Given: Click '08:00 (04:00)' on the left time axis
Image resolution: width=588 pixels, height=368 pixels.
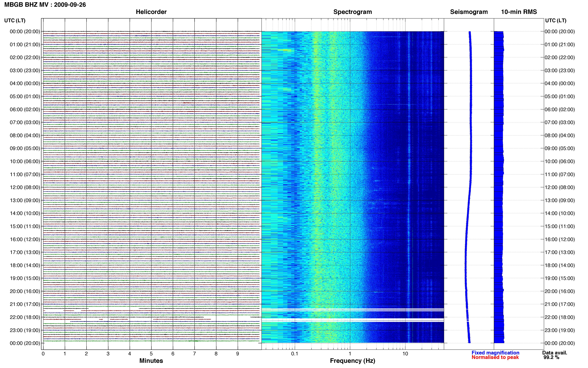Looking at the screenshot, I should click(25, 135).
